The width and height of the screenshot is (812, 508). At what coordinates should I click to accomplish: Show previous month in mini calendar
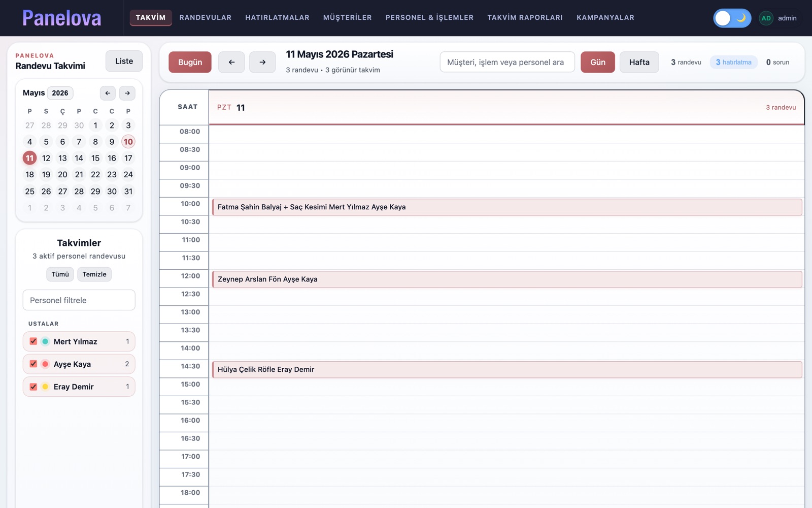(108, 93)
